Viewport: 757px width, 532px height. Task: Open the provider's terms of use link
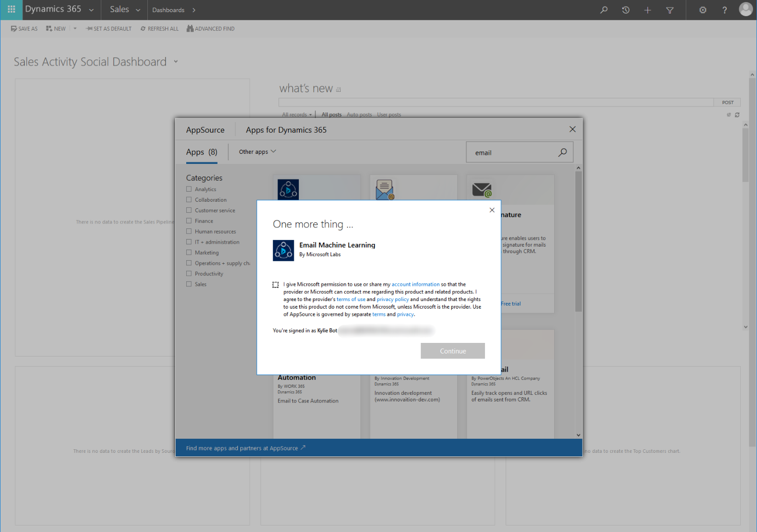click(x=351, y=300)
